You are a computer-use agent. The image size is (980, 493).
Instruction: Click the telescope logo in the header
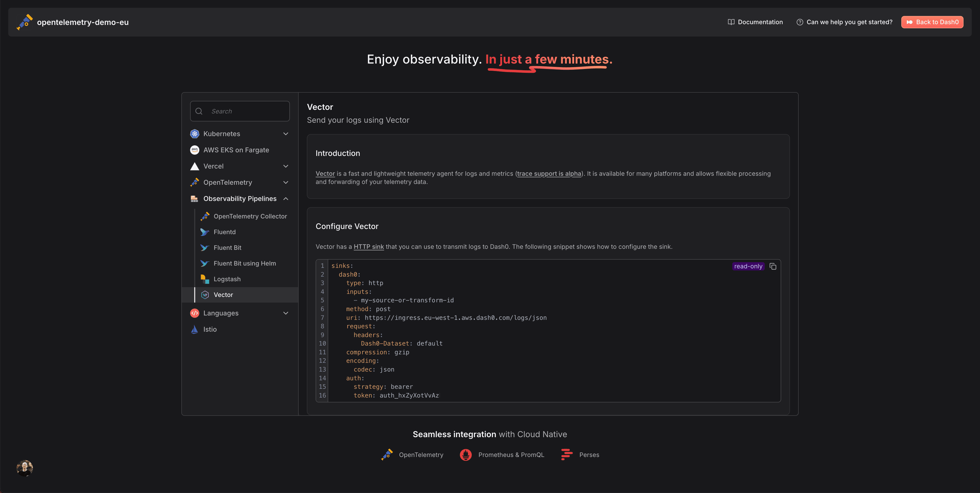click(25, 22)
